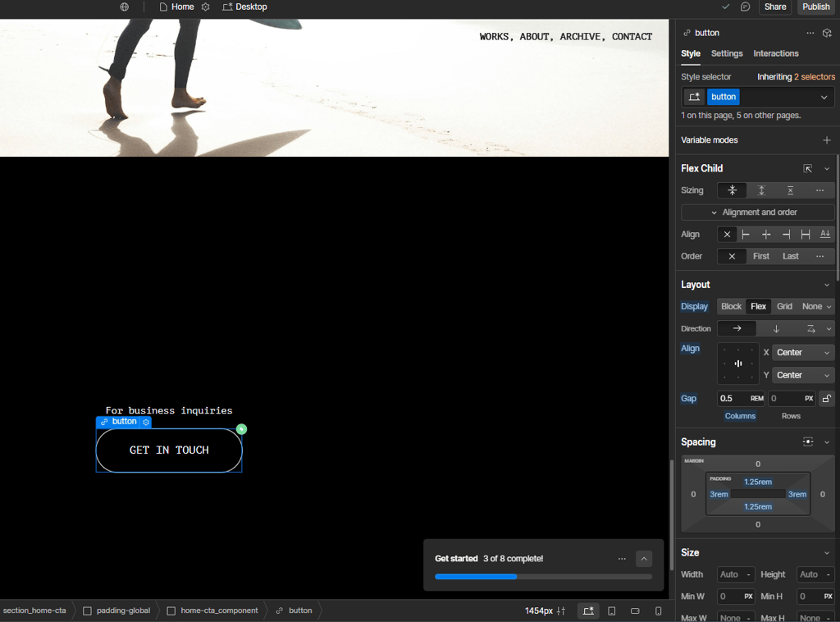The height and width of the screenshot is (622, 840).
Task: Click the Gap columns value field
Action: (741, 399)
